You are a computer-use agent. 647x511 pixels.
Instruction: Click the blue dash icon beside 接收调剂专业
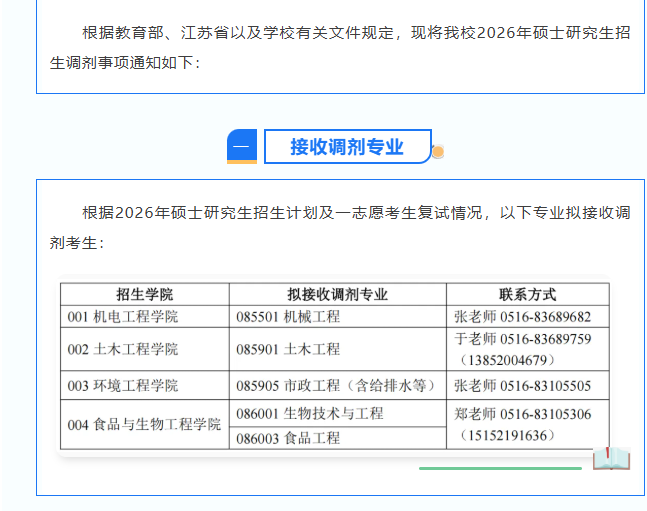(242, 147)
